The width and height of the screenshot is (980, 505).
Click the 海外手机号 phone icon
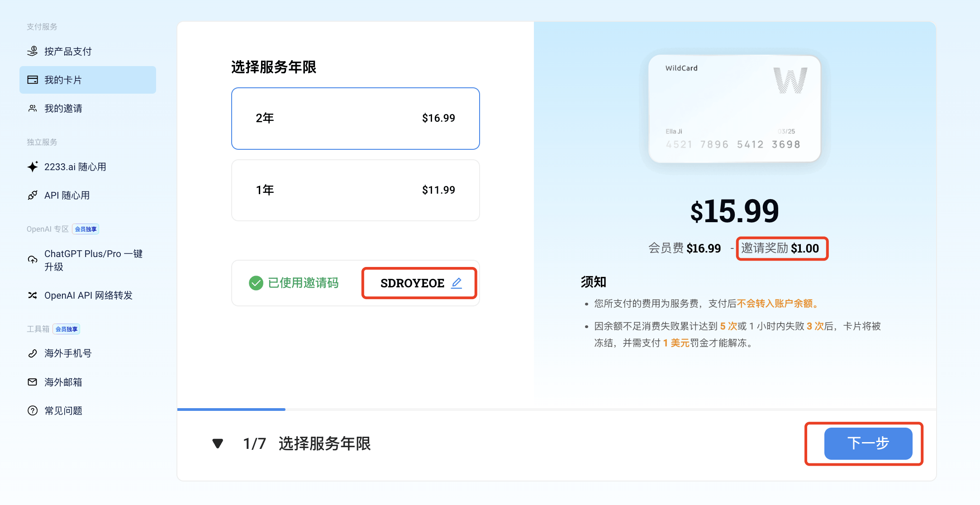(33, 353)
